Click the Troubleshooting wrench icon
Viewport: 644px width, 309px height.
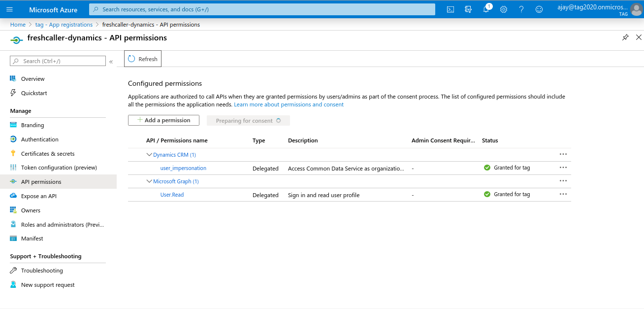coord(13,271)
